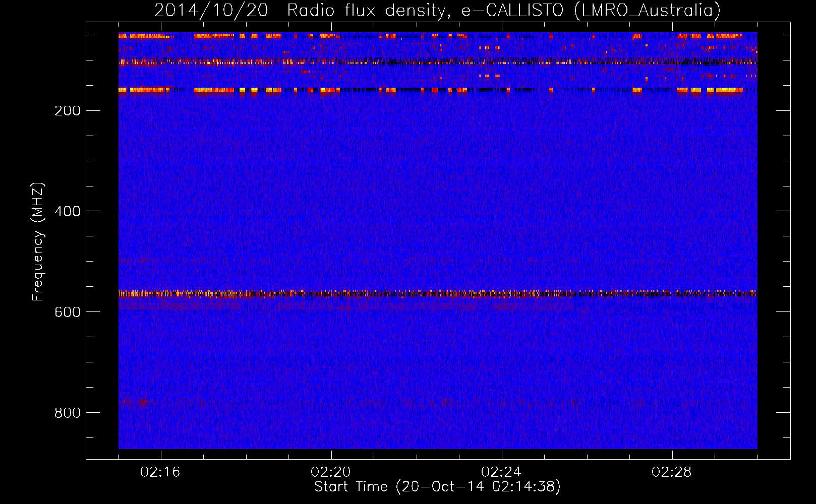Click the 600 frequency tick label
Viewport: 816px width, 504px height.
68,312
